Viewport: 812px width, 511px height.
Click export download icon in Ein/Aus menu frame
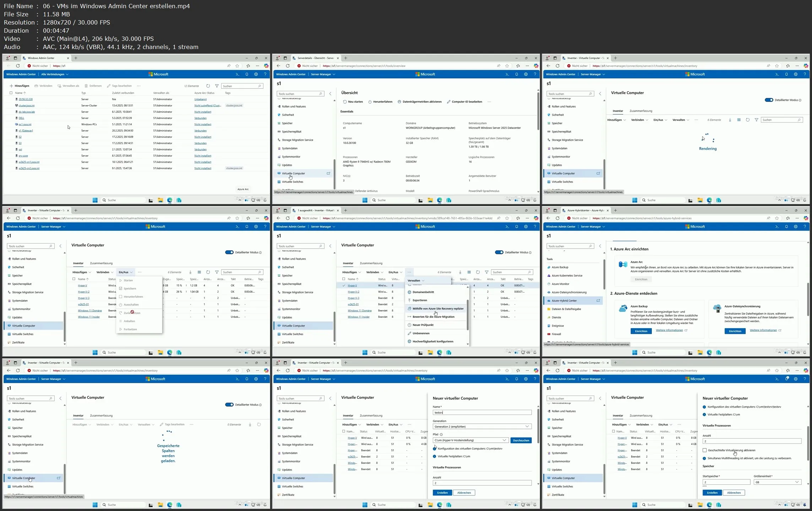tap(191, 272)
